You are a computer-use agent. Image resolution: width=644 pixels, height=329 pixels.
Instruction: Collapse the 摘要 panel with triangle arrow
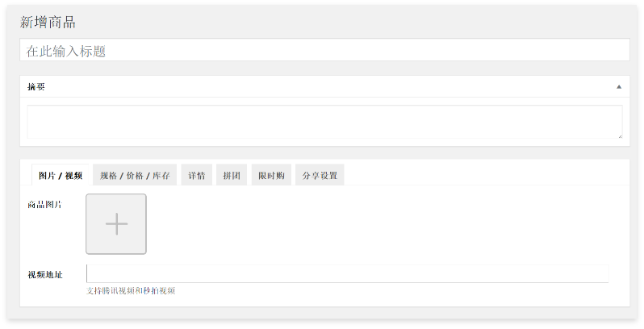pyautogui.click(x=618, y=87)
